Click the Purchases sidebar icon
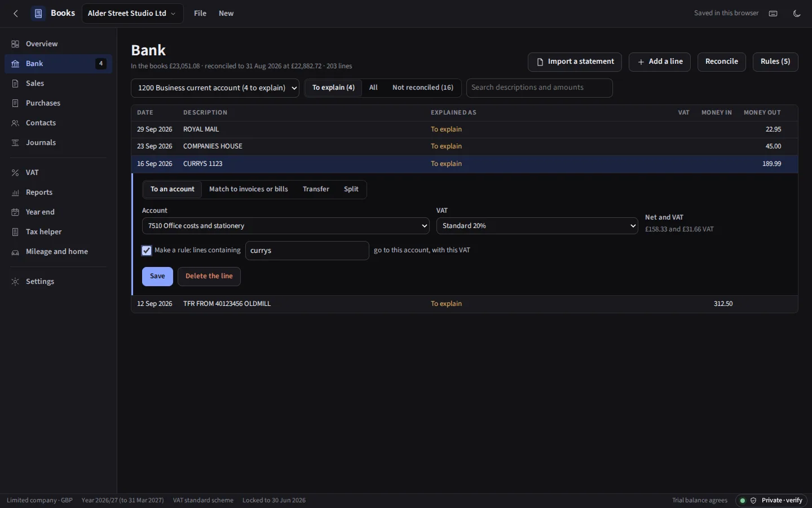 click(15, 103)
